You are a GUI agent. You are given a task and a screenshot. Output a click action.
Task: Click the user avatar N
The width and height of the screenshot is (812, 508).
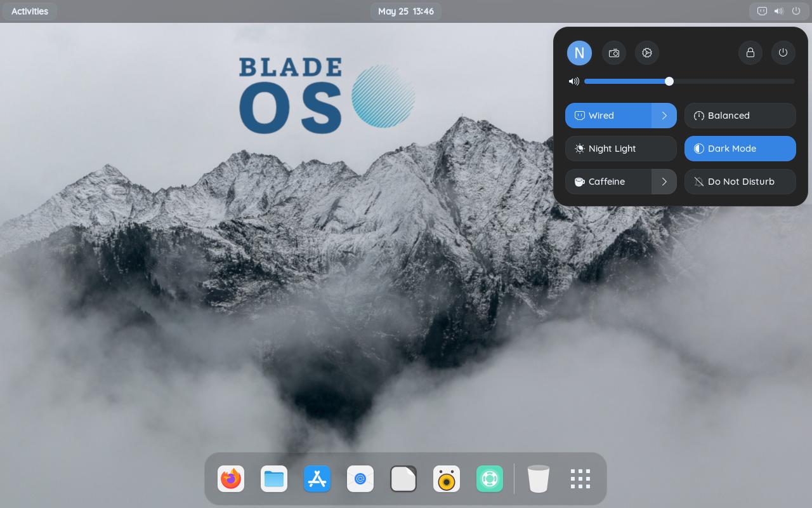(x=579, y=53)
